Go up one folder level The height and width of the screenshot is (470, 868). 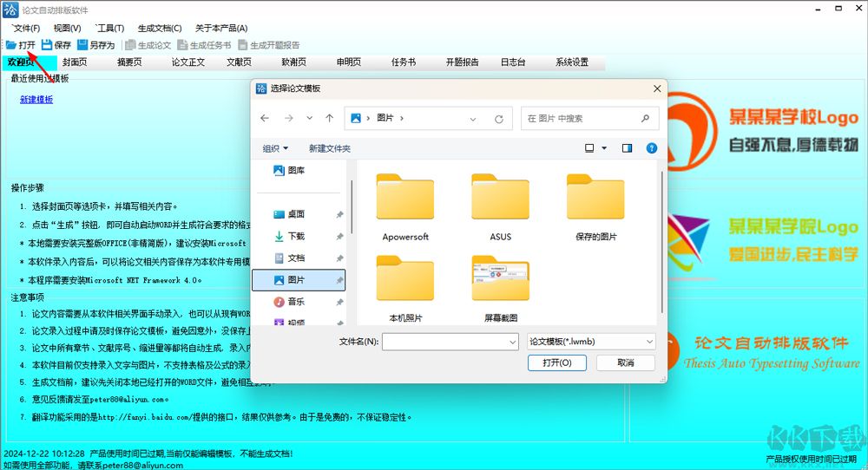[329, 118]
